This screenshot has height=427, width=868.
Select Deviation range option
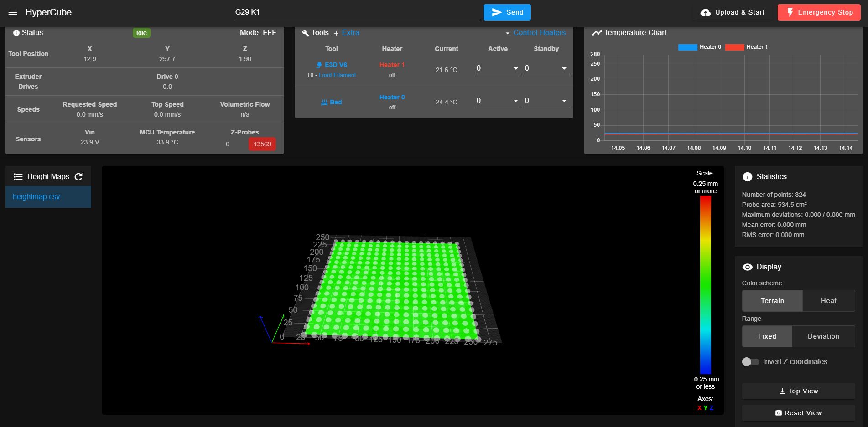823,336
